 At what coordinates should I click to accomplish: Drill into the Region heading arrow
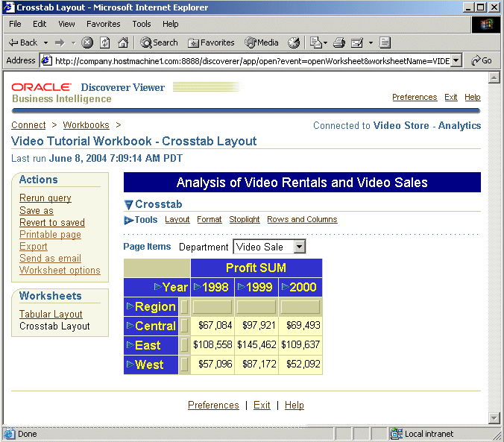(130, 306)
